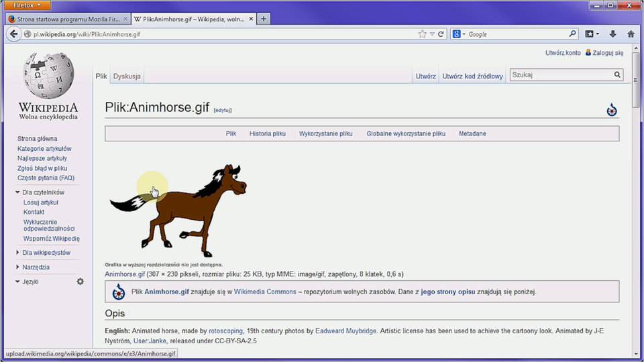
Task: Open the rotoscoping link
Action: click(x=225, y=330)
